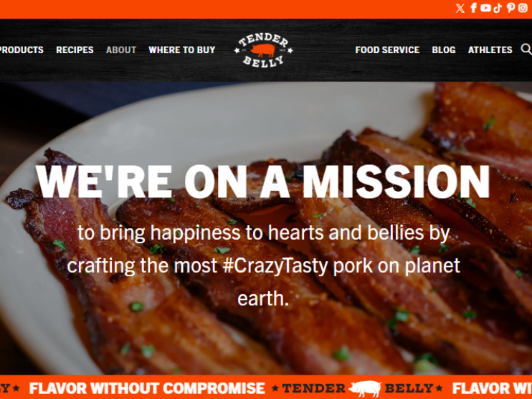Open the Pinterest social icon
Viewport: 532px width, 399px height.
click(510, 8)
